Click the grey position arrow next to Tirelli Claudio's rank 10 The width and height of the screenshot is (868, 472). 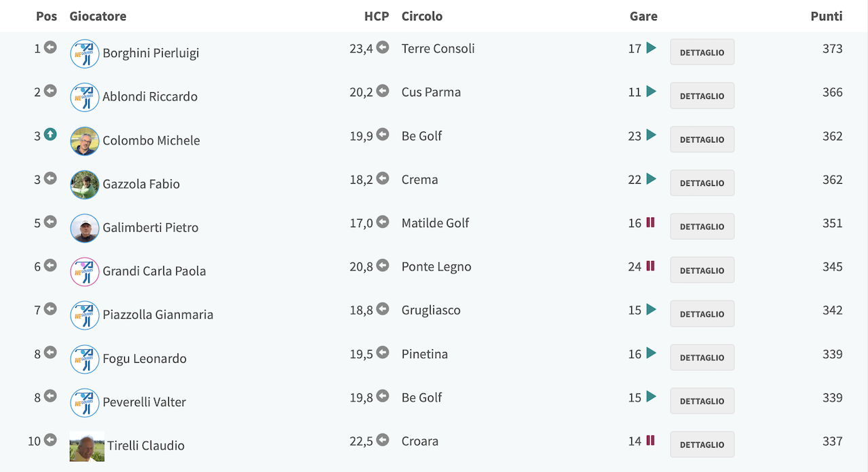pyautogui.click(x=50, y=440)
